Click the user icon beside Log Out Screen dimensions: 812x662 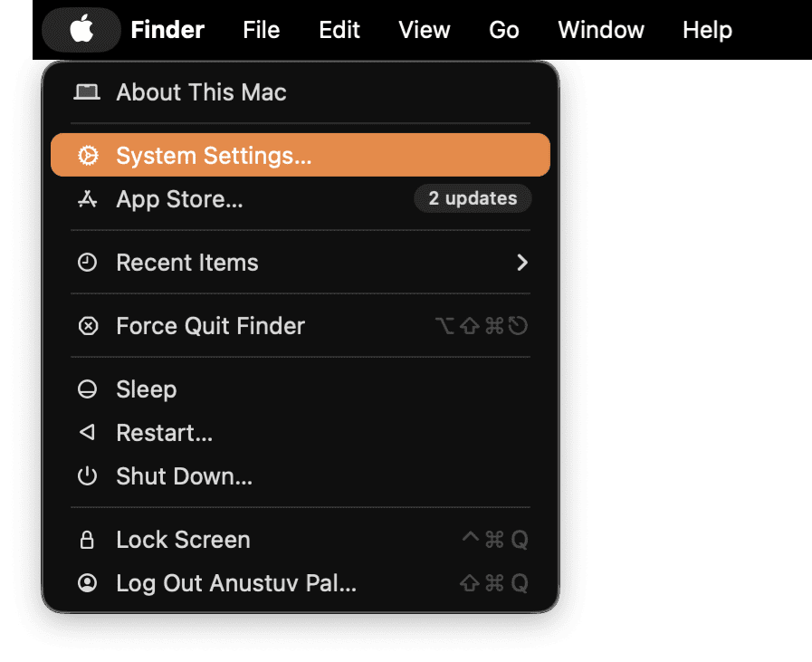click(x=88, y=583)
